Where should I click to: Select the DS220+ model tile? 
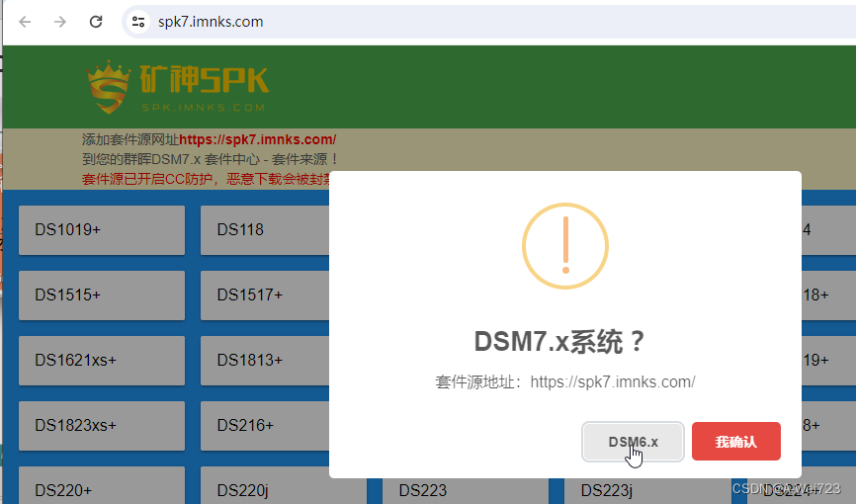(102, 487)
